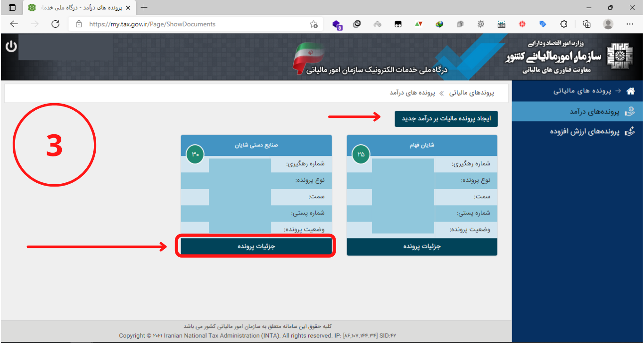This screenshot has width=644, height=343.
Task: Open پرونده‌های درآمد in the sidebar
Action: (x=578, y=112)
